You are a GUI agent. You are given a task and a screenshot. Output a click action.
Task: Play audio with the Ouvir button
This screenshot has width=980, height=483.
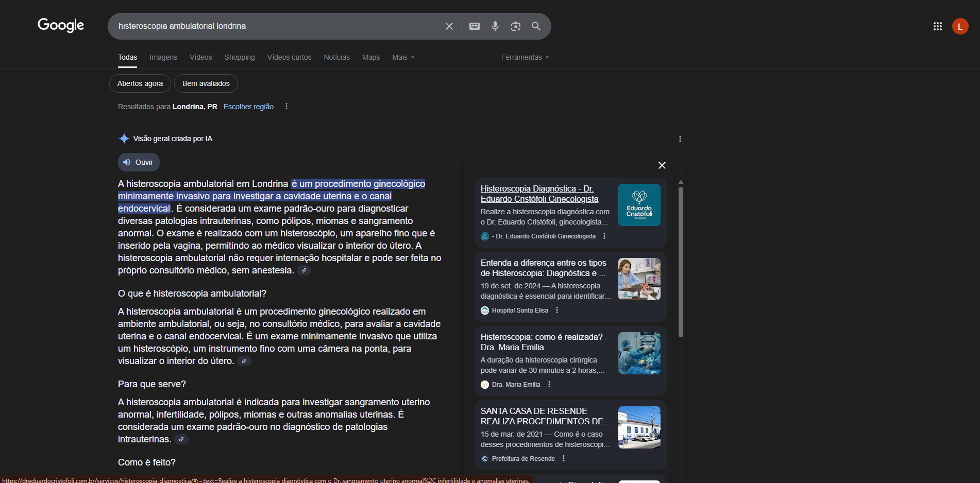click(x=139, y=162)
